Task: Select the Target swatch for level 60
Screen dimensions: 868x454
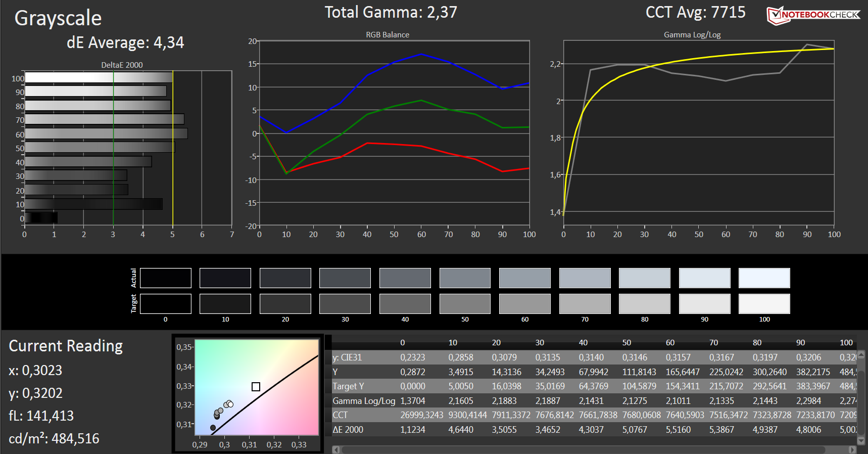Action: (525, 304)
